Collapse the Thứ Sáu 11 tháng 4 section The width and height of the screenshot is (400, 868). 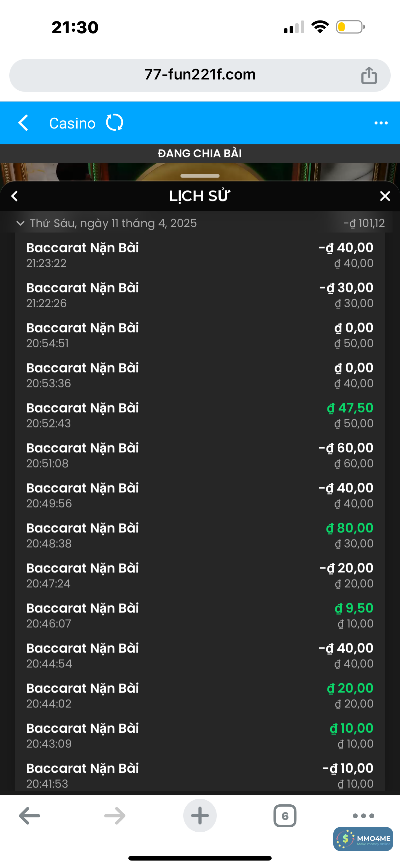20,223
